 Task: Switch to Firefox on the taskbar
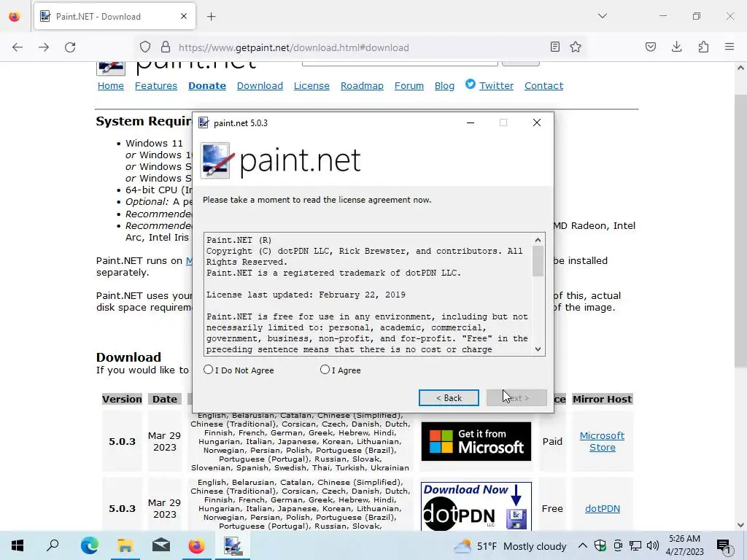[x=196, y=545]
